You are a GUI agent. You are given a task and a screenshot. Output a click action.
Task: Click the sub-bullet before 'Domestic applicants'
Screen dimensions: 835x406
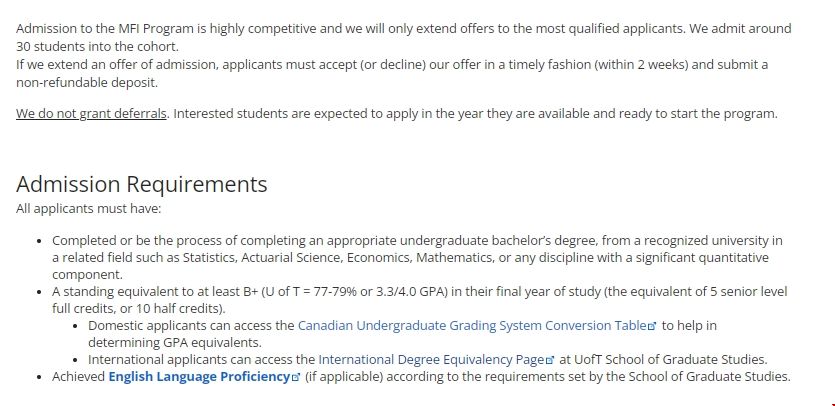(x=76, y=326)
